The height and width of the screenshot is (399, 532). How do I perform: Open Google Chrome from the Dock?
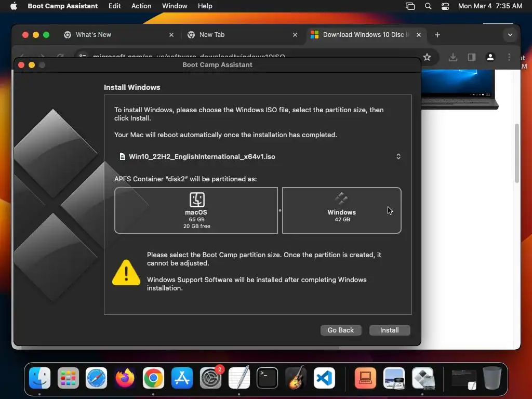click(x=153, y=378)
